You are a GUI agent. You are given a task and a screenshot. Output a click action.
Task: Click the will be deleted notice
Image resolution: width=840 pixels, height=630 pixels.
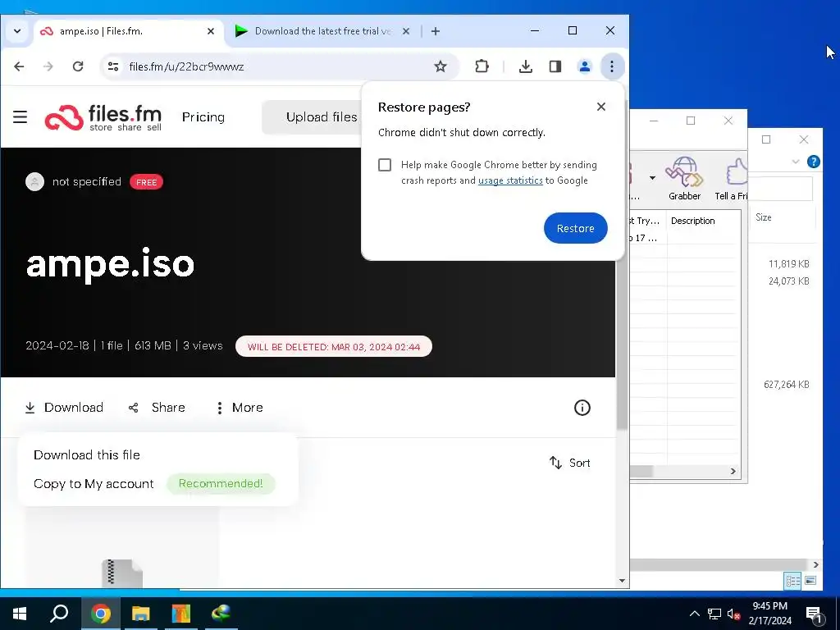[x=334, y=347]
